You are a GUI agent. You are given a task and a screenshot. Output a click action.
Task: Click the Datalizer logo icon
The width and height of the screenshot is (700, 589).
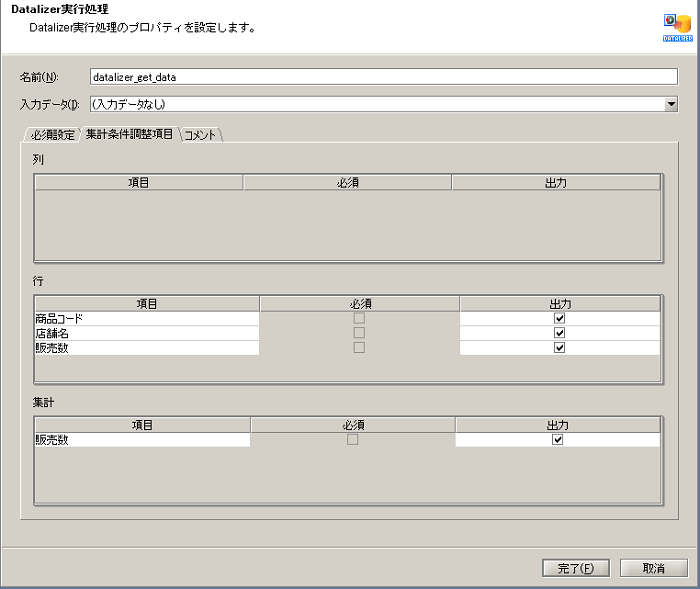676,25
